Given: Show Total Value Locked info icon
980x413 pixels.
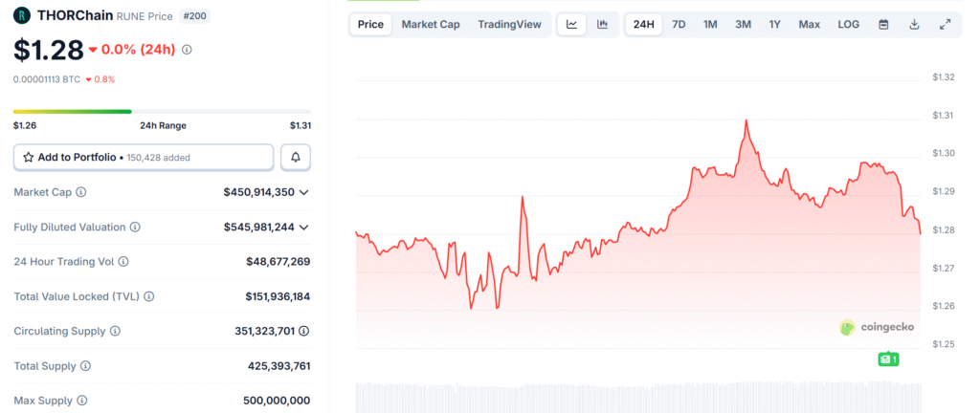Looking at the screenshot, I should click(x=148, y=296).
